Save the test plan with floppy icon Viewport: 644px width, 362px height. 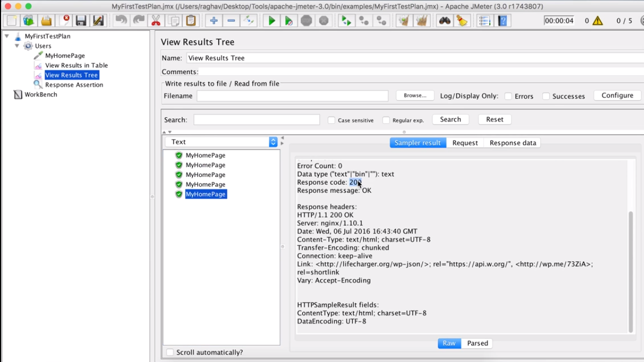click(x=81, y=21)
